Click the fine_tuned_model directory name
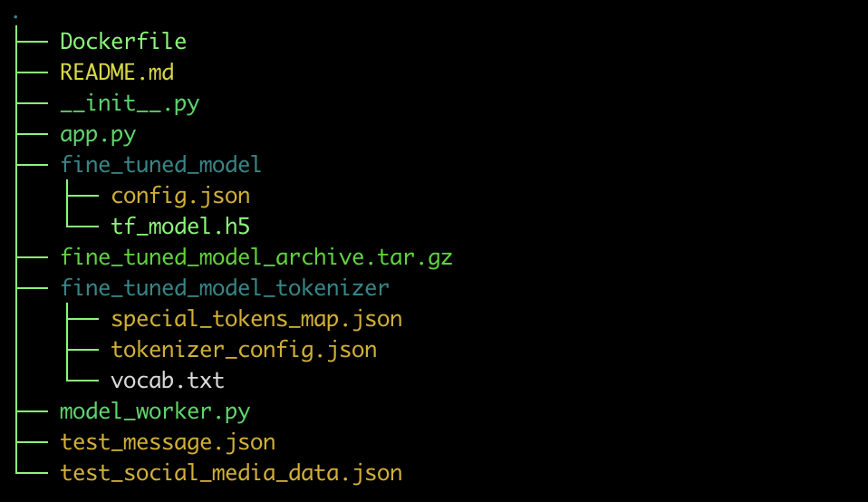Viewport: 868px width, 502px height. pyautogui.click(x=160, y=165)
